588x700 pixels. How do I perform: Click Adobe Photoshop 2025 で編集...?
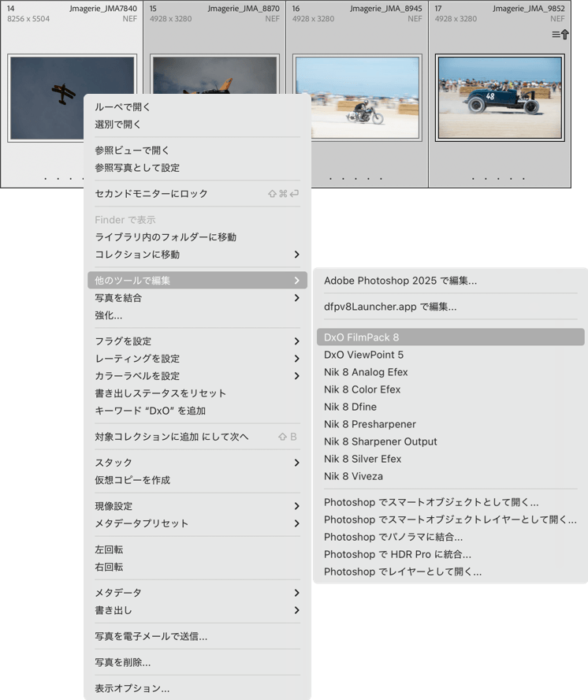tap(400, 281)
